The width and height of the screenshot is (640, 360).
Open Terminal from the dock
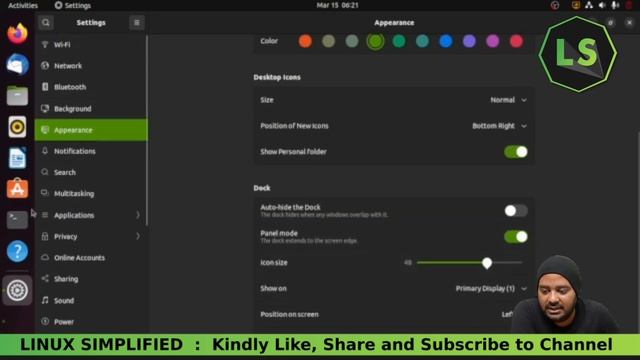[17, 220]
